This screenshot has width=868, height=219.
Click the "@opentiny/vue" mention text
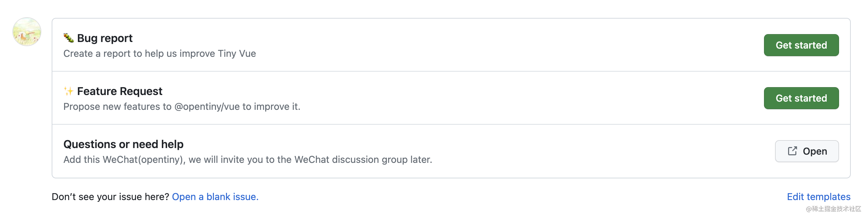[x=207, y=107]
